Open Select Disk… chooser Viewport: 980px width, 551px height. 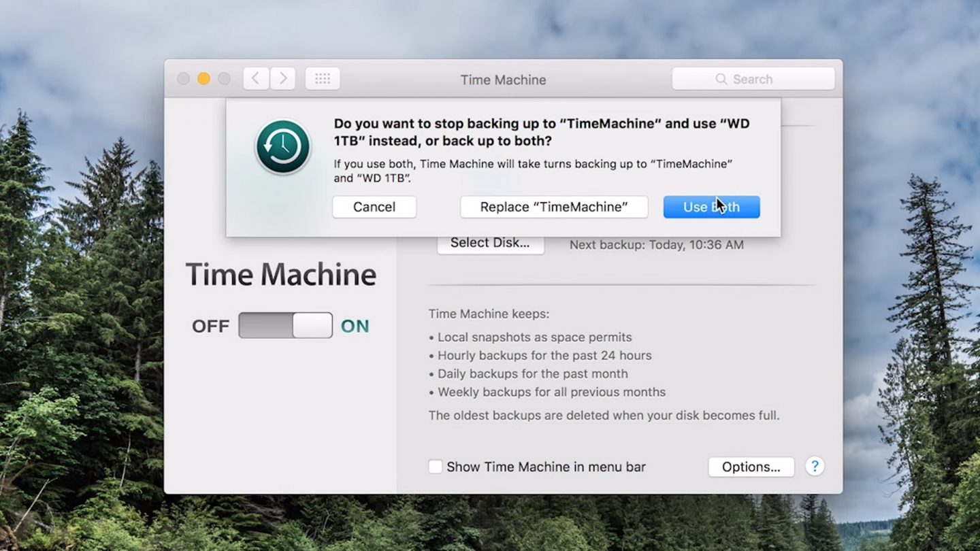tap(490, 244)
